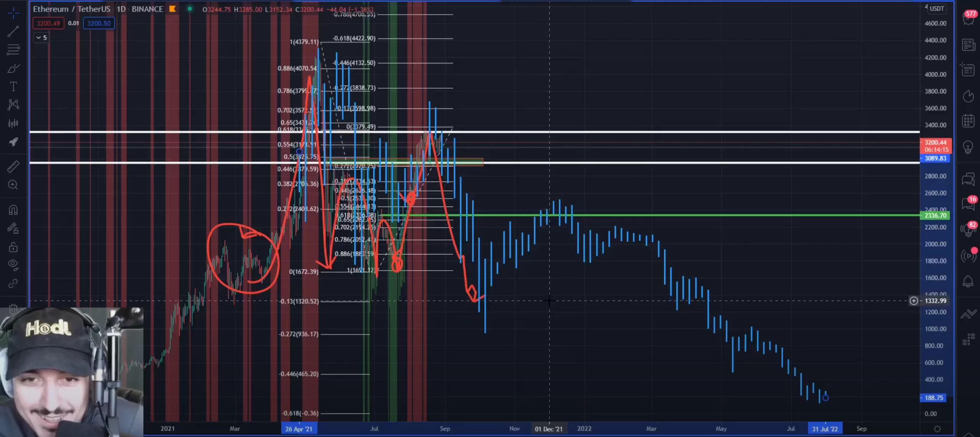Image resolution: width=980 pixels, height=437 pixels.
Task: Select the trend line drawing tool
Action: pyautogui.click(x=13, y=31)
